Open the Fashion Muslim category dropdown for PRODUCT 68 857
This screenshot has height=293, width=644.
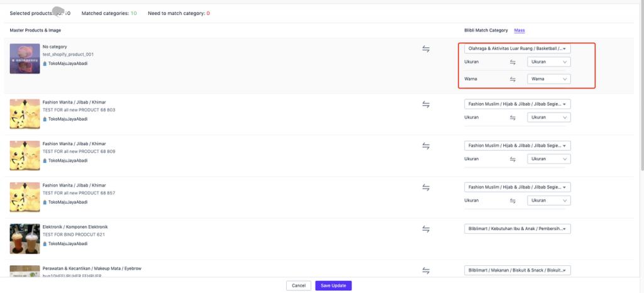(518, 187)
